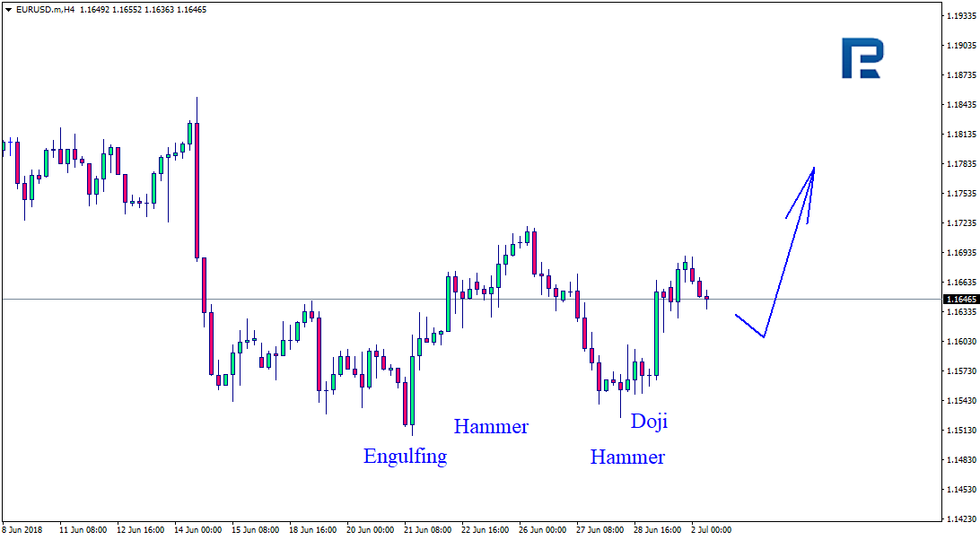Click the blue R logo watermark
The width and height of the screenshot is (980, 540).
tap(862, 58)
